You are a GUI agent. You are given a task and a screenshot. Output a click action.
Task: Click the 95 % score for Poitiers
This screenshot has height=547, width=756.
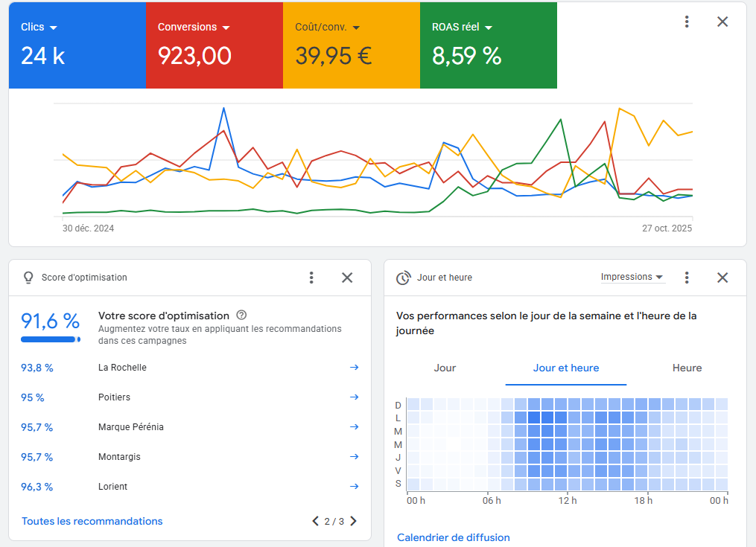coord(32,397)
